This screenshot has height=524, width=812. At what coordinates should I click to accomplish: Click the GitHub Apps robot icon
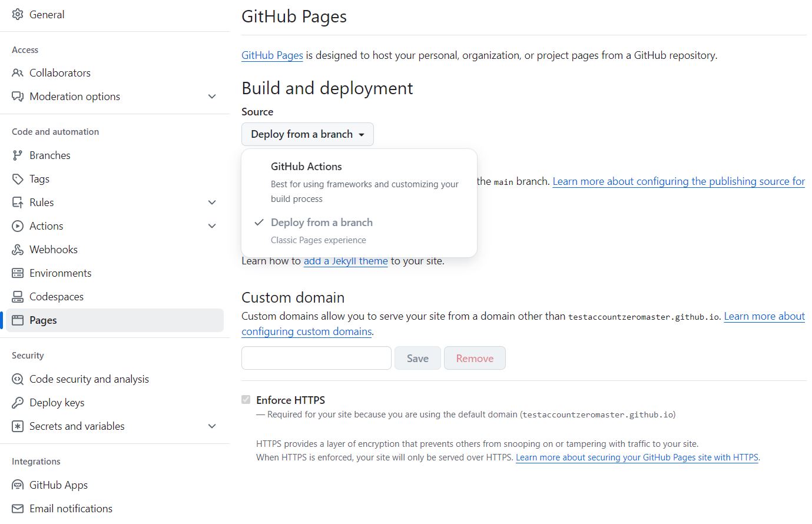[18, 485]
